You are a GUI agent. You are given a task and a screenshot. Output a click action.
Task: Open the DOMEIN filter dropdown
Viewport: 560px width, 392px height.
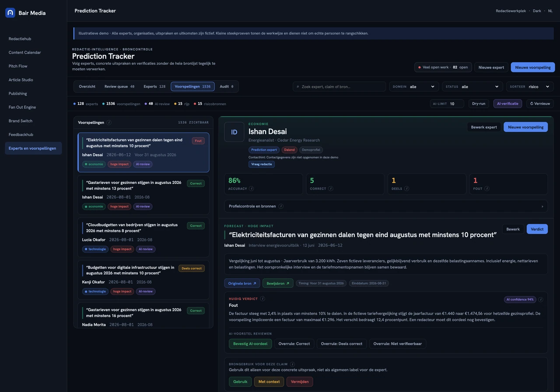(414, 87)
